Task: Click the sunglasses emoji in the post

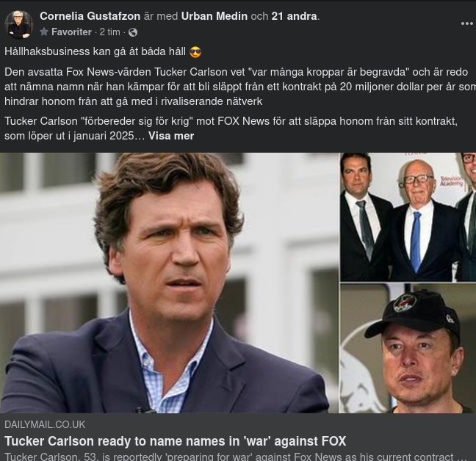Action: pos(195,52)
